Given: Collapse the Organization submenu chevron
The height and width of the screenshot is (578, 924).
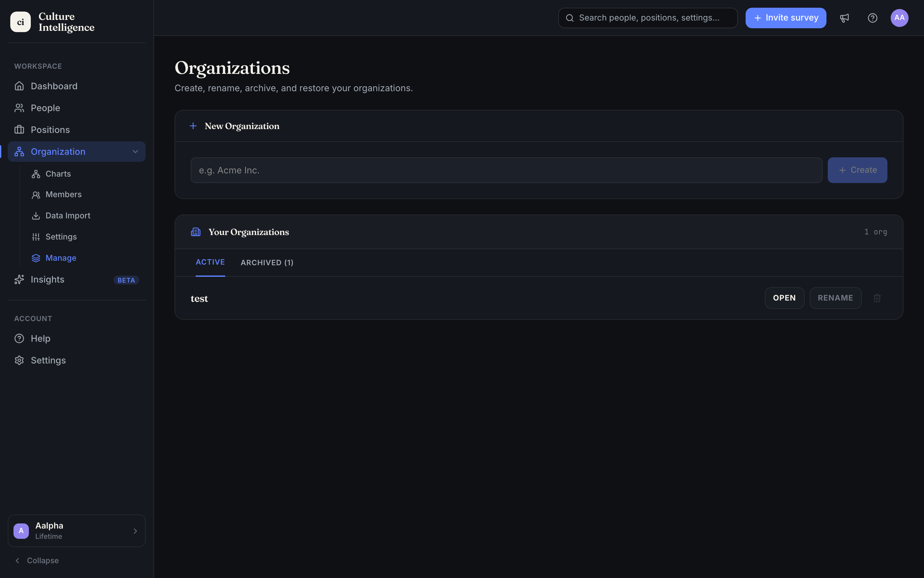Looking at the screenshot, I should coord(135,151).
